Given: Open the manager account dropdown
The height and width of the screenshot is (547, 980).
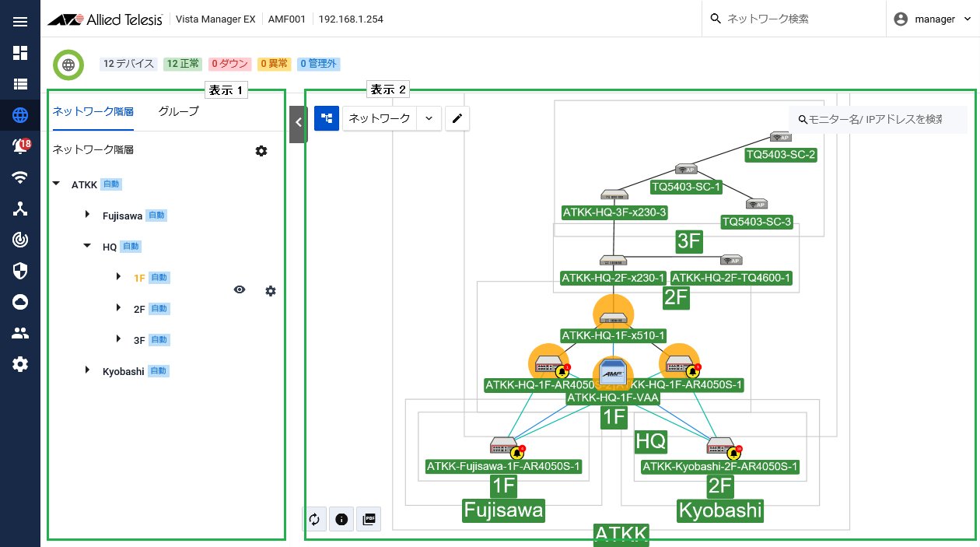Looking at the screenshot, I should point(933,19).
